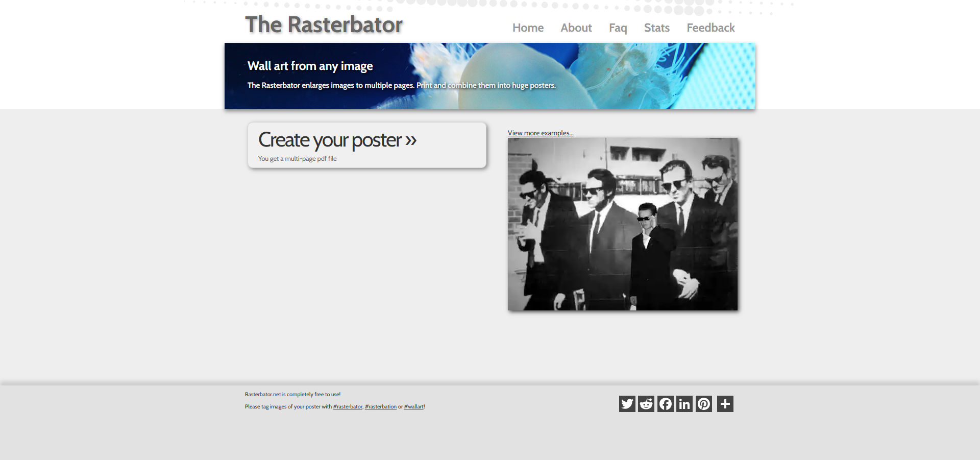Select Faq in the navigation
Viewport: 980px width, 460px height.
(x=618, y=28)
